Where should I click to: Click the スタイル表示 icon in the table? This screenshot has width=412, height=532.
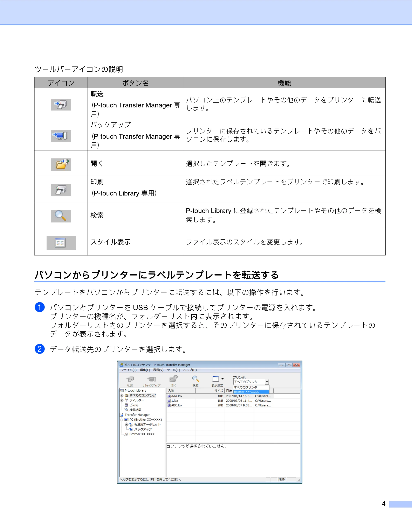61,243
